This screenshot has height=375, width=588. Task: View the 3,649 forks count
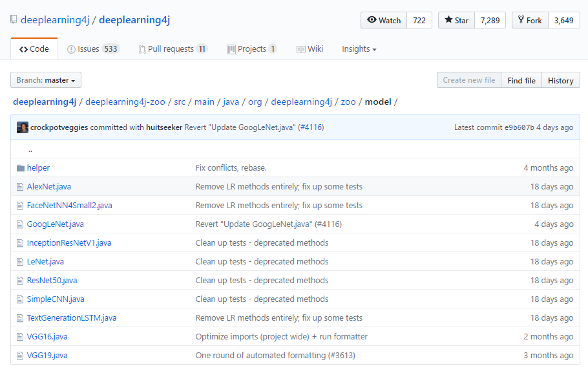coord(563,20)
